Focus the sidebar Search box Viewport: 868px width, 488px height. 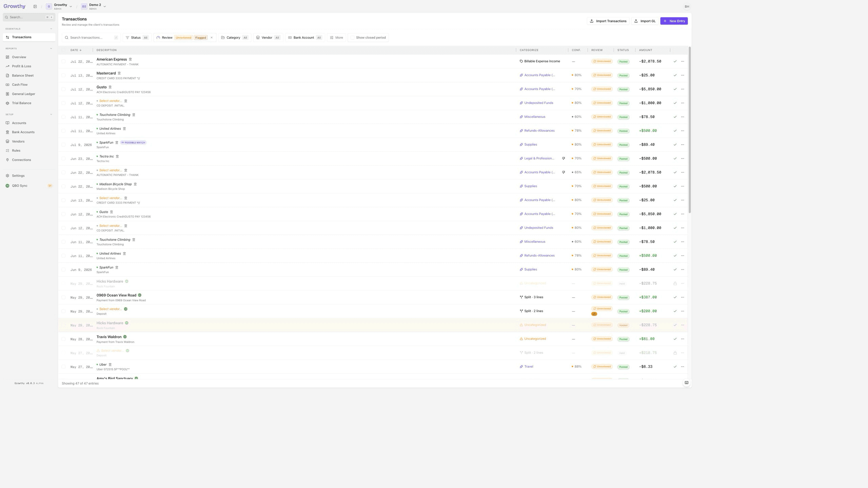pyautogui.click(x=29, y=17)
